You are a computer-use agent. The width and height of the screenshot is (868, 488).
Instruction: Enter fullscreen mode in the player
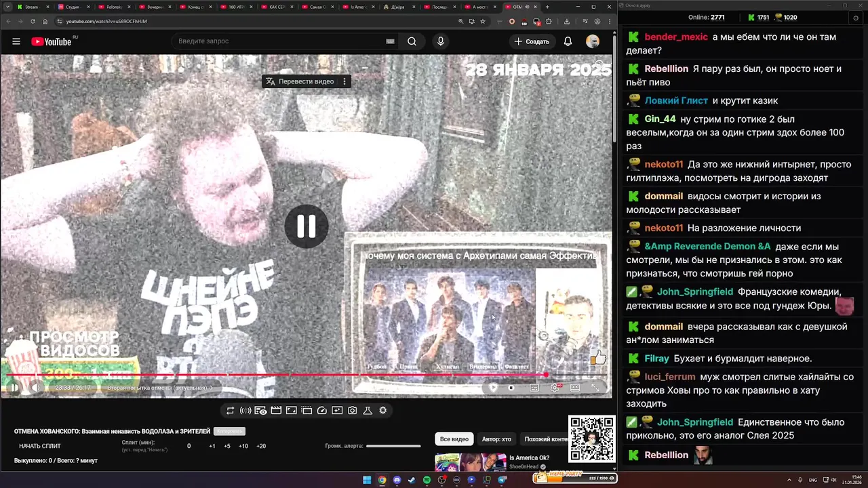595,388
